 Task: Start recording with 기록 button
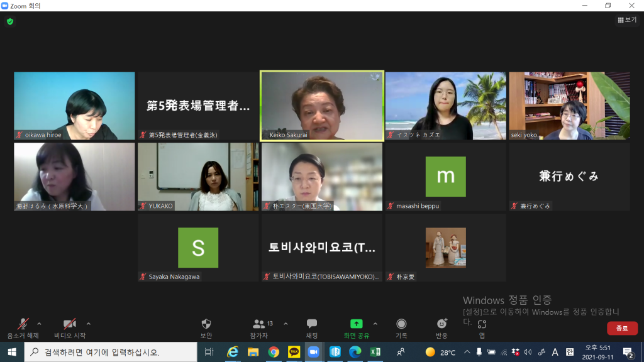point(401,328)
